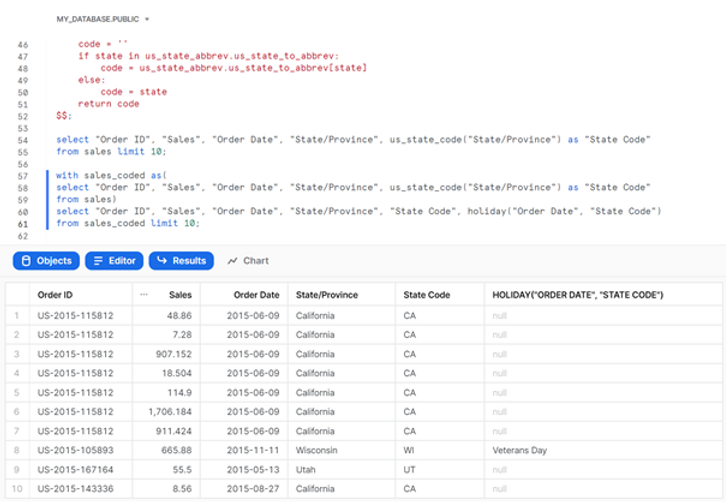Image resolution: width=726 pixels, height=502 pixels.
Task: Open the MY_DATABASE.PUBLIC schema dropdown
Action: (102, 19)
